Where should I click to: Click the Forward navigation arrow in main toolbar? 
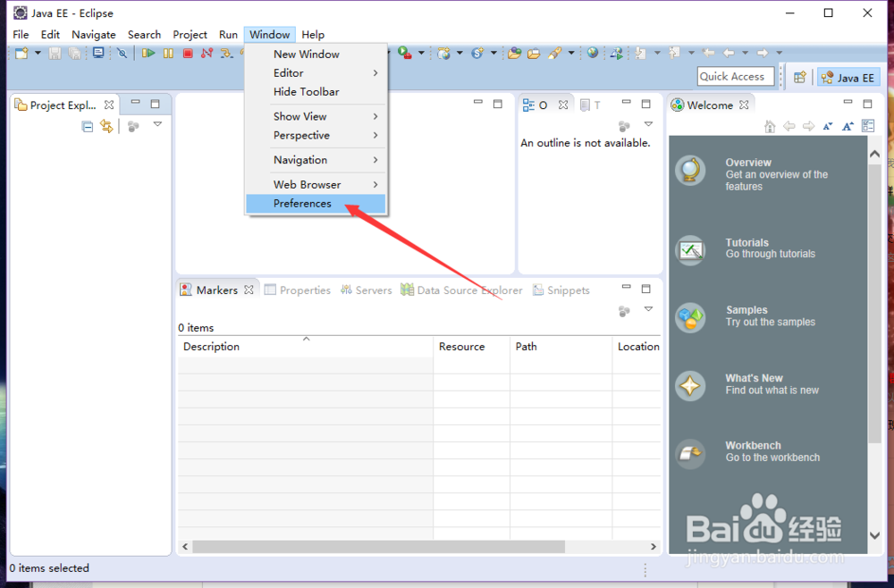tap(763, 53)
